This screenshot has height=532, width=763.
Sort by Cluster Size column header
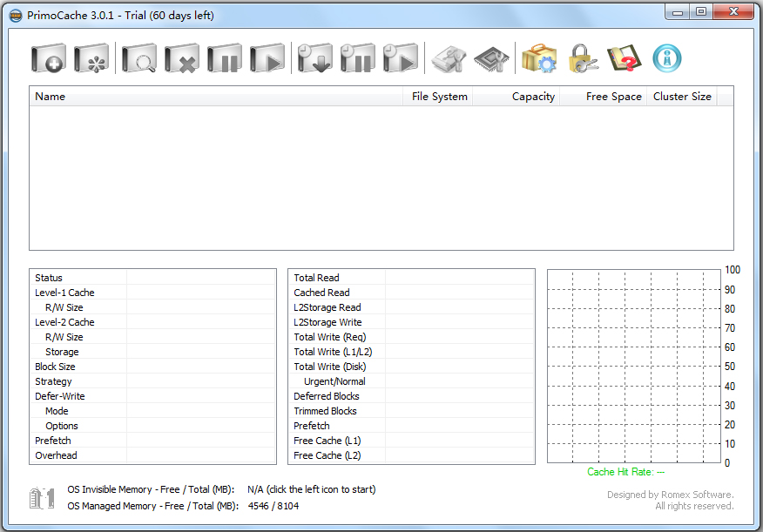682,97
